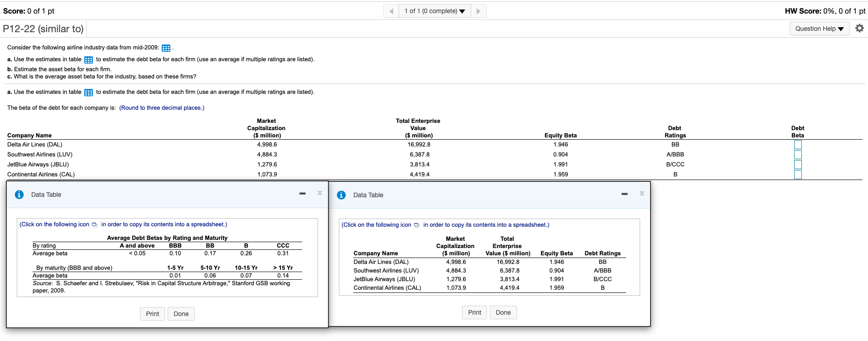Select Delta Air Lines equity beta 1.946 in main table
The height and width of the screenshot is (341, 868).
pyautogui.click(x=560, y=145)
